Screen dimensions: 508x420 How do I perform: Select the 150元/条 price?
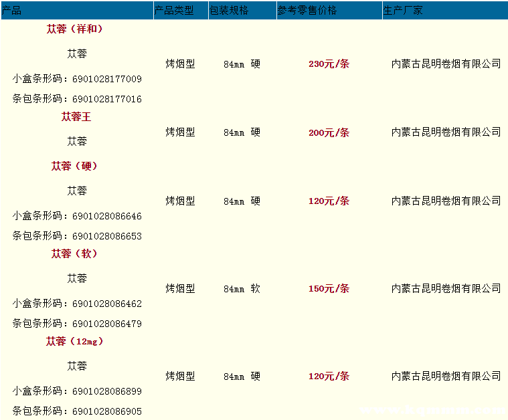point(329,288)
